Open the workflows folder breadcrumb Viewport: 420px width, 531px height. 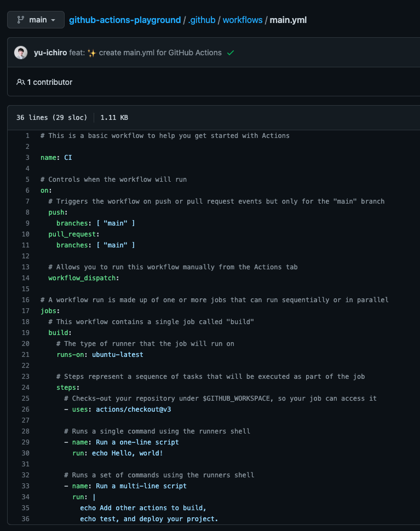click(243, 20)
